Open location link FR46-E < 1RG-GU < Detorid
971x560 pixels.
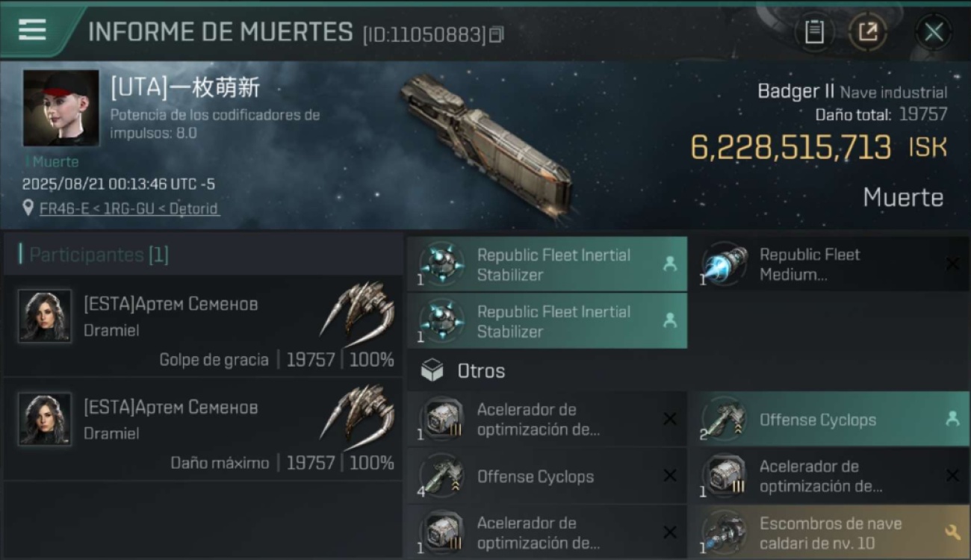click(128, 209)
